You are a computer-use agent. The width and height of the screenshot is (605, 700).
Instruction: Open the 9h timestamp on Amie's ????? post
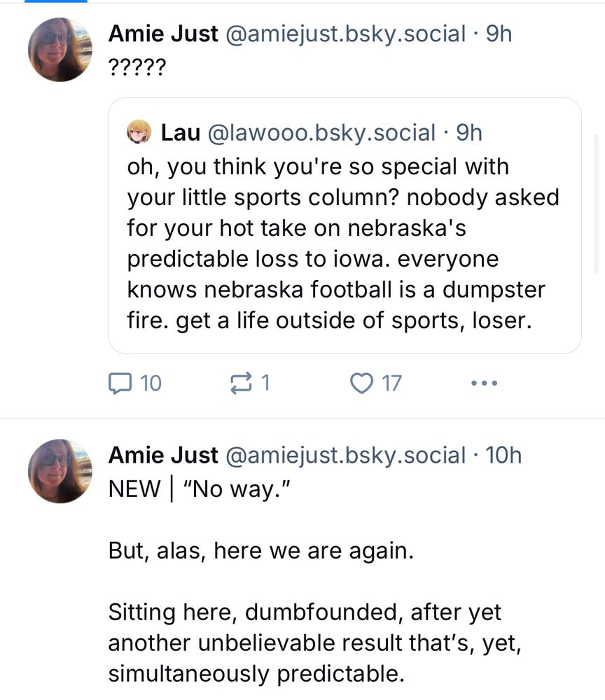[x=499, y=34]
